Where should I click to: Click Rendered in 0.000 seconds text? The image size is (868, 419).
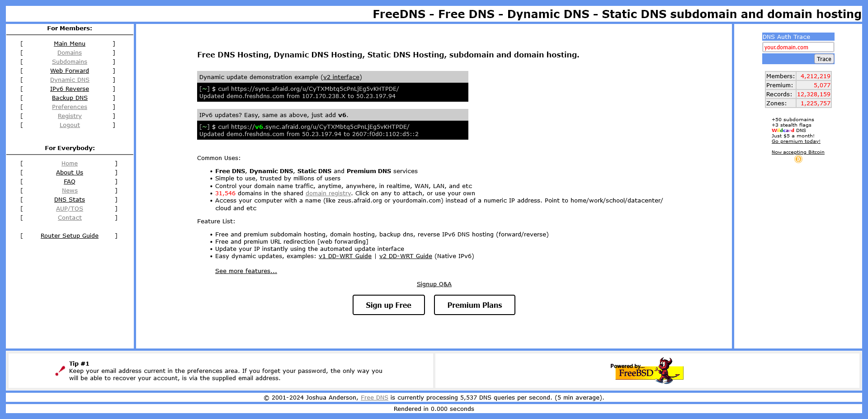(434, 409)
